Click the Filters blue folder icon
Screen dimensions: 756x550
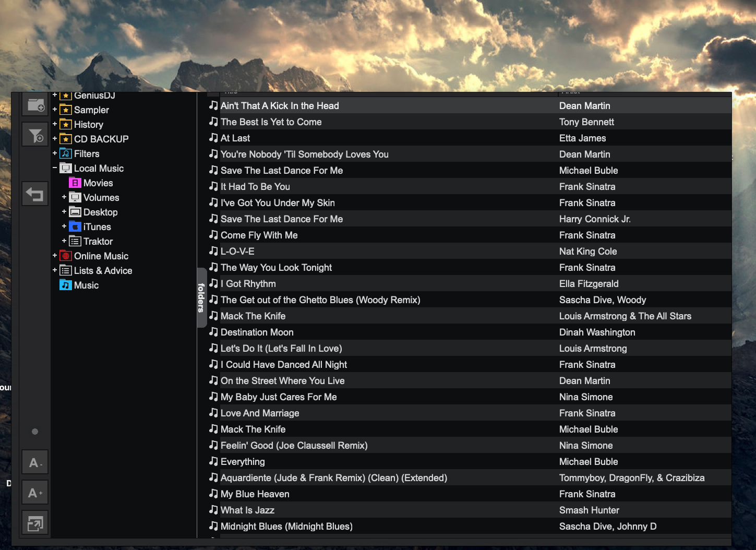[66, 153]
